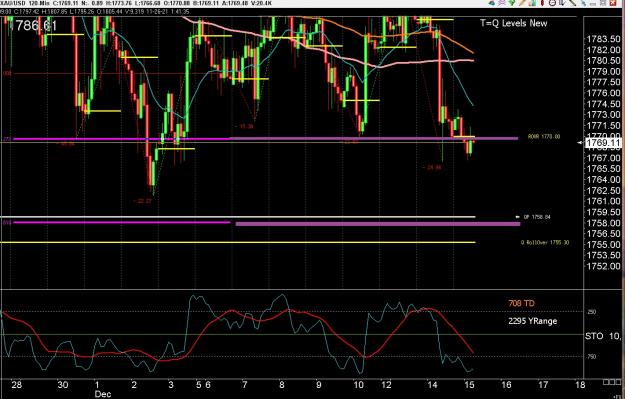Minimize the chart window
Screen dimensions: 625x399
(593, 3)
